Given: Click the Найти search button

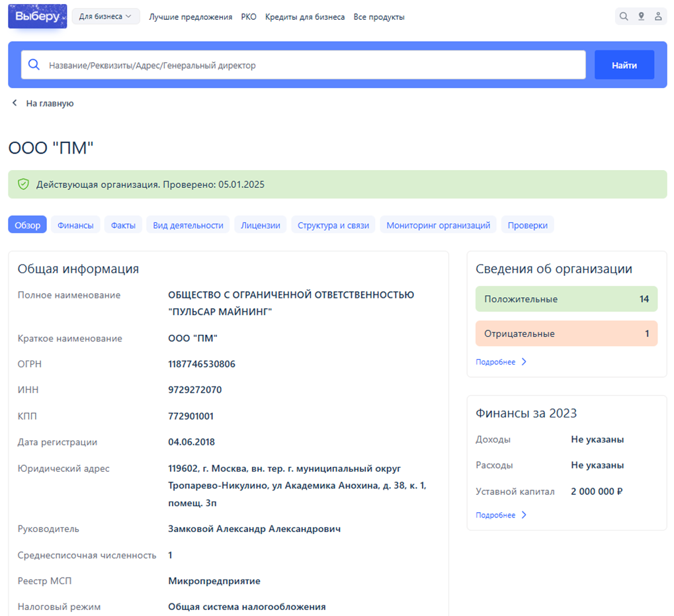Looking at the screenshot, I should [x=624, y=65].
